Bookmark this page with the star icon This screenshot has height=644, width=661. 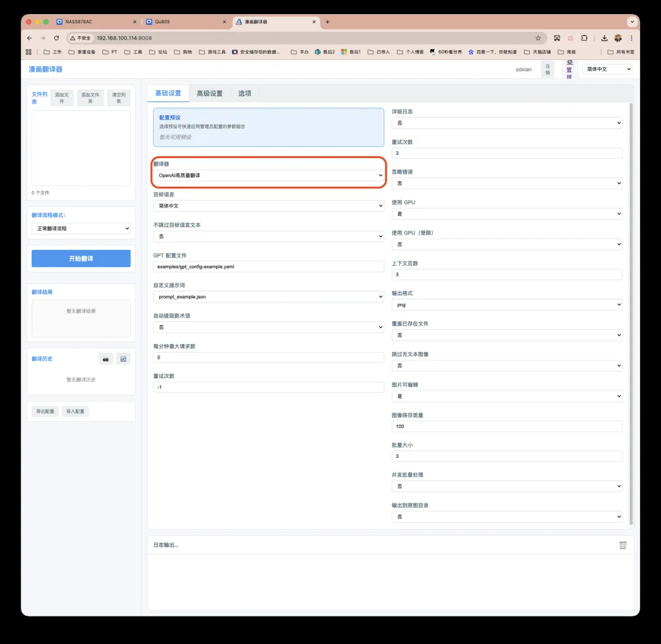[x=538, y=38]
